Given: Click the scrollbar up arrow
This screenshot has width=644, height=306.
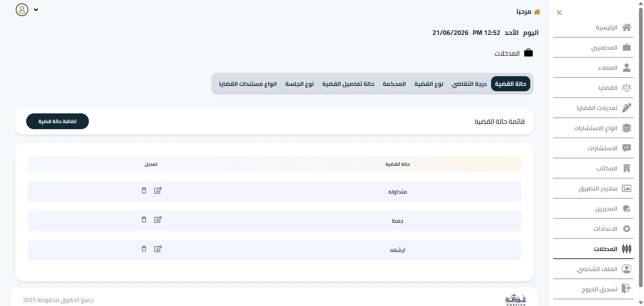Looking at the screenshot, I should click(640, 3).
